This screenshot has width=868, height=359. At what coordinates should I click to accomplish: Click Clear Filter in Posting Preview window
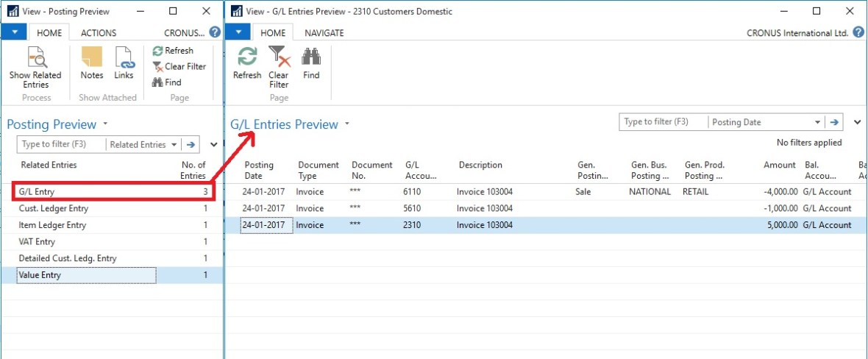(179, 66)
